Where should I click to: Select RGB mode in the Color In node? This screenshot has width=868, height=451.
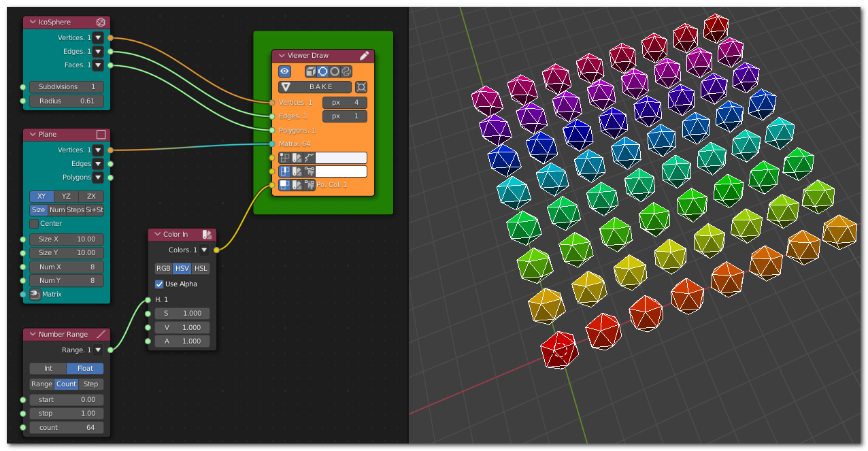[163, 269]
